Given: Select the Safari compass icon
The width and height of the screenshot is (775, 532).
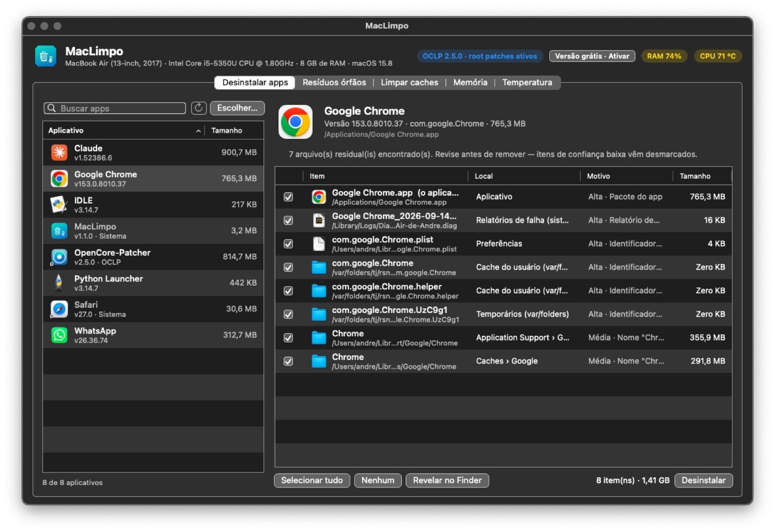Looking at the screenshot, I should pos(59,309).
